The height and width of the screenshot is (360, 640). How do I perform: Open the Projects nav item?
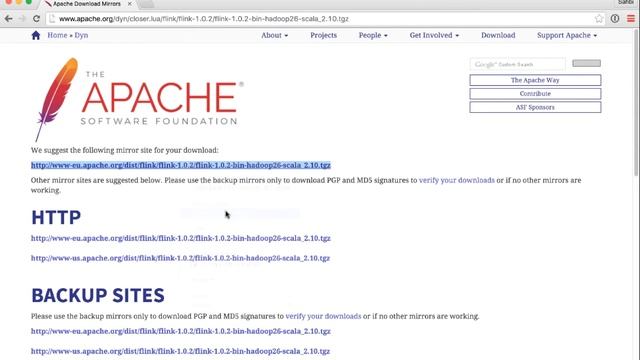[323, 35]
